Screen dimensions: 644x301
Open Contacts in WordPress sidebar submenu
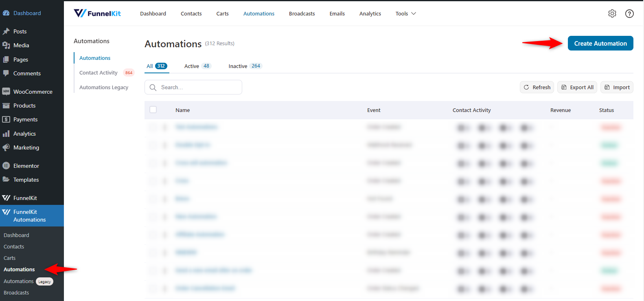(x=14, y=246)
